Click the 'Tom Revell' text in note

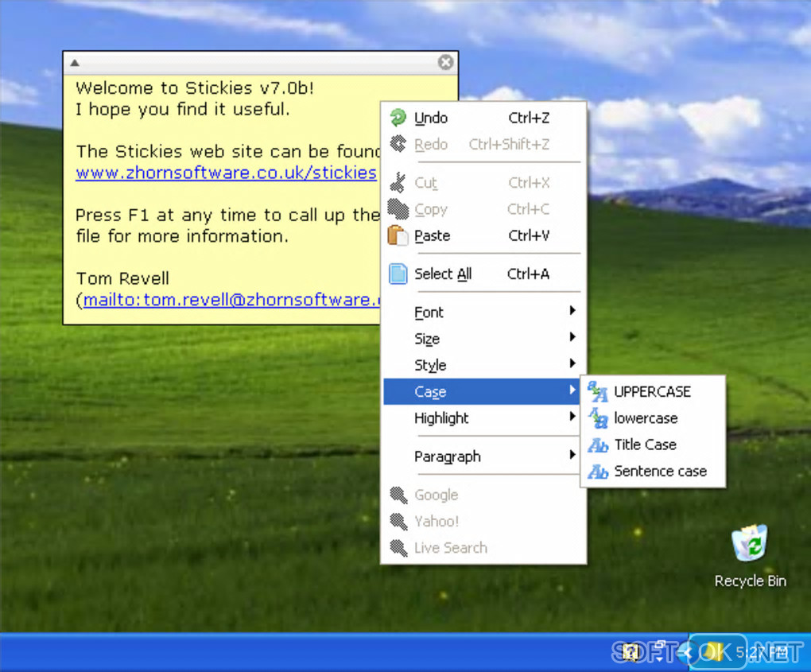122,278
